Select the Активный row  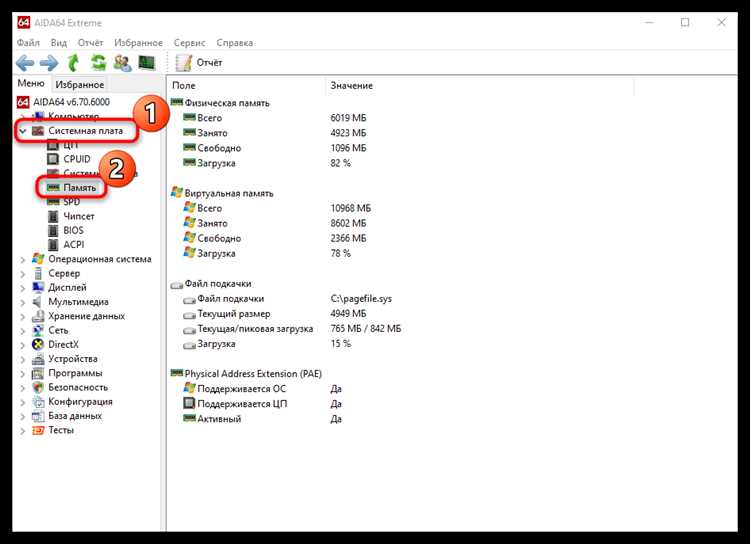[x=219, y=419]
